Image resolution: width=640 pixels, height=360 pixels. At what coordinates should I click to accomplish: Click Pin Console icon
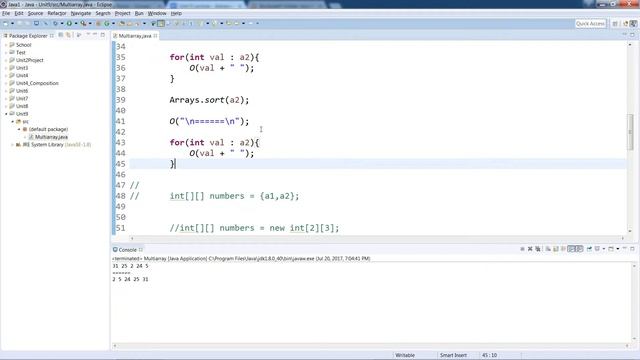click(x=589, y=249)
